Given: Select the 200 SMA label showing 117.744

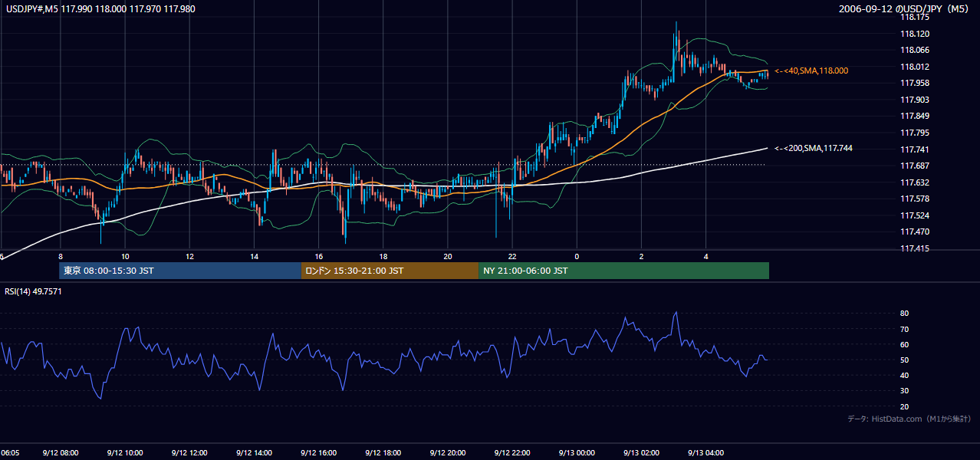Looking at the screenshot, I should 813,148.
